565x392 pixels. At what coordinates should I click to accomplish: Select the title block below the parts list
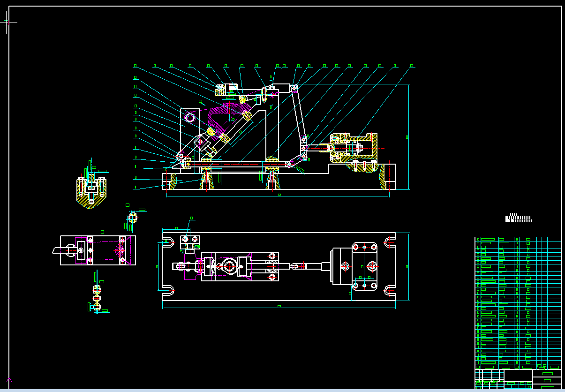coord(518,378)
